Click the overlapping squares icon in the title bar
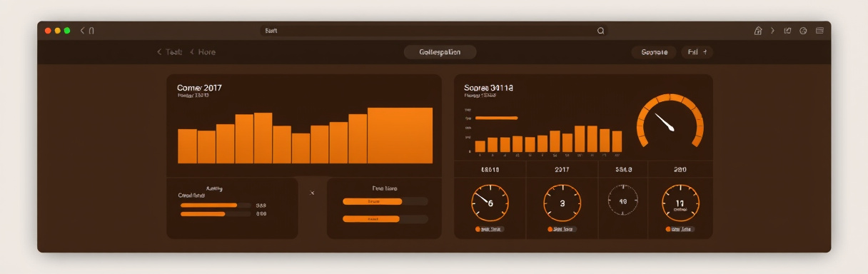Image resolution: width=868 pixels, height=274 pixels. 788,31
